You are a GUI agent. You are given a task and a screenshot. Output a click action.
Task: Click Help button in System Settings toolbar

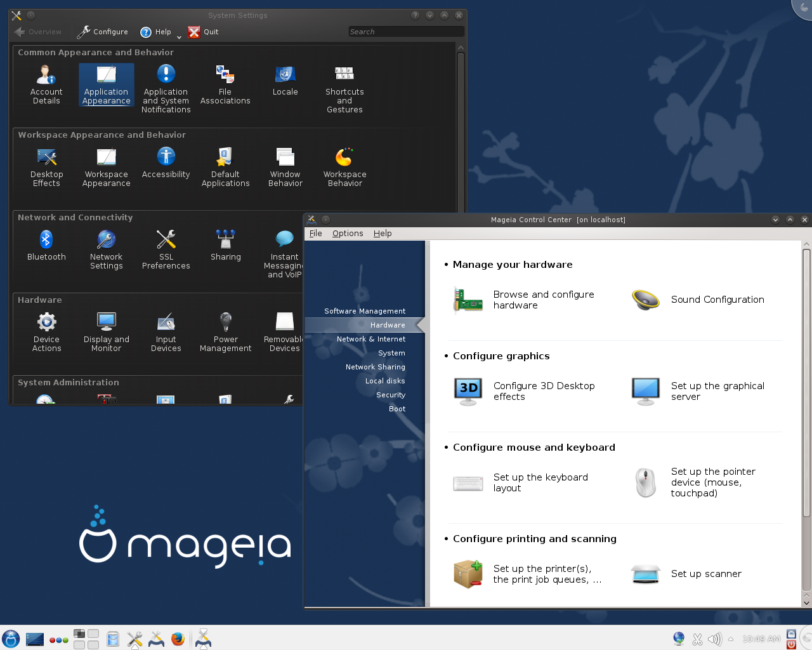click(x=156, y=32)
